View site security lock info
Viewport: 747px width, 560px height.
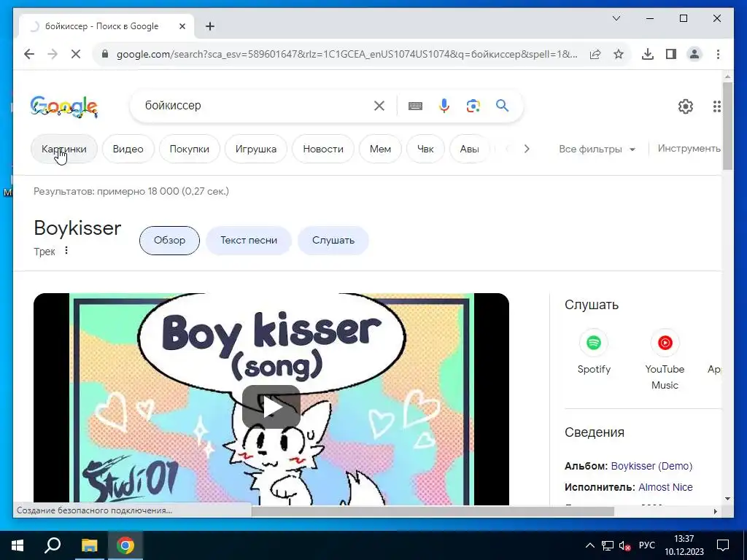pyautogui.click(x=105, y=54)
